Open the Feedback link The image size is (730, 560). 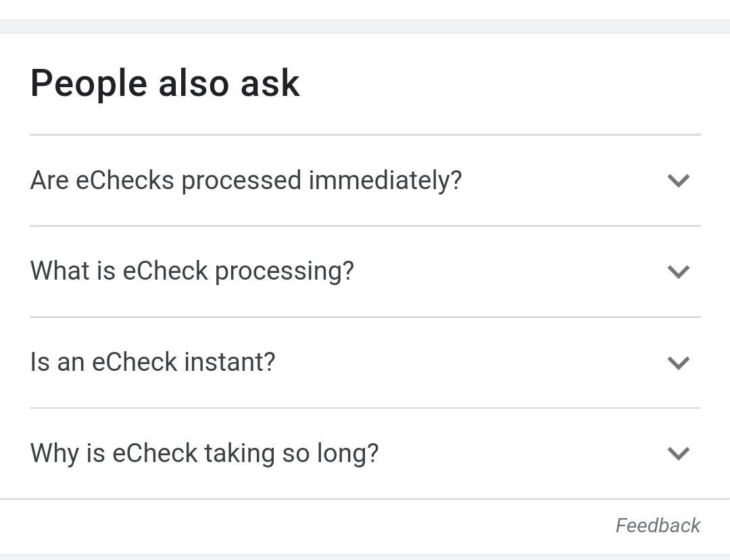(658, 526)
